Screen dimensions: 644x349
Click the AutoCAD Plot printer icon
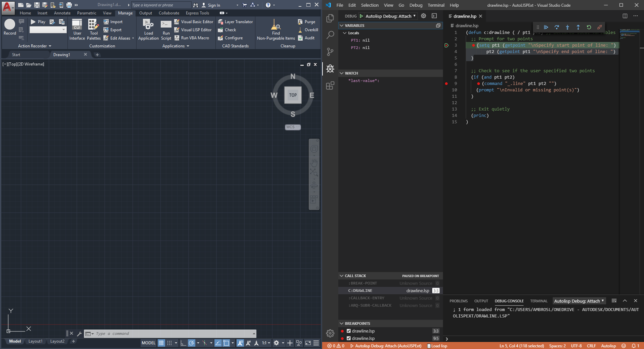[x=69, y=5]
